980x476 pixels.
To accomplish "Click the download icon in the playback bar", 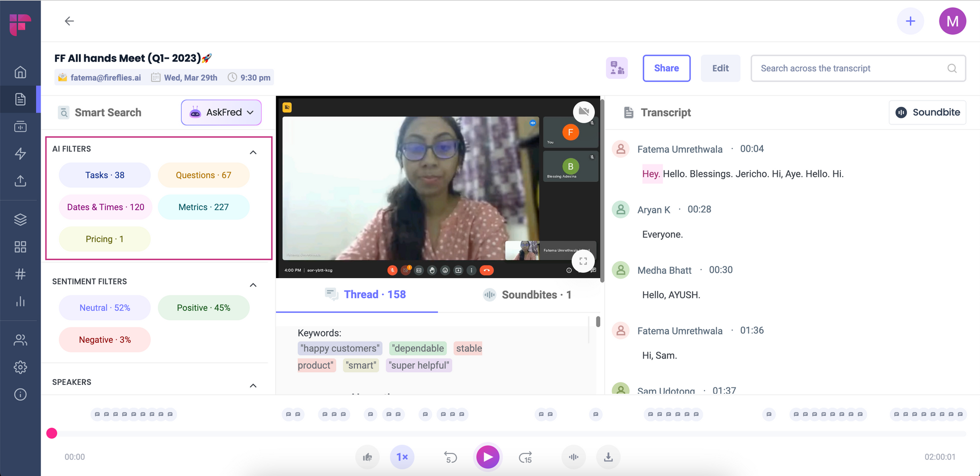I will tap(608, 457).
